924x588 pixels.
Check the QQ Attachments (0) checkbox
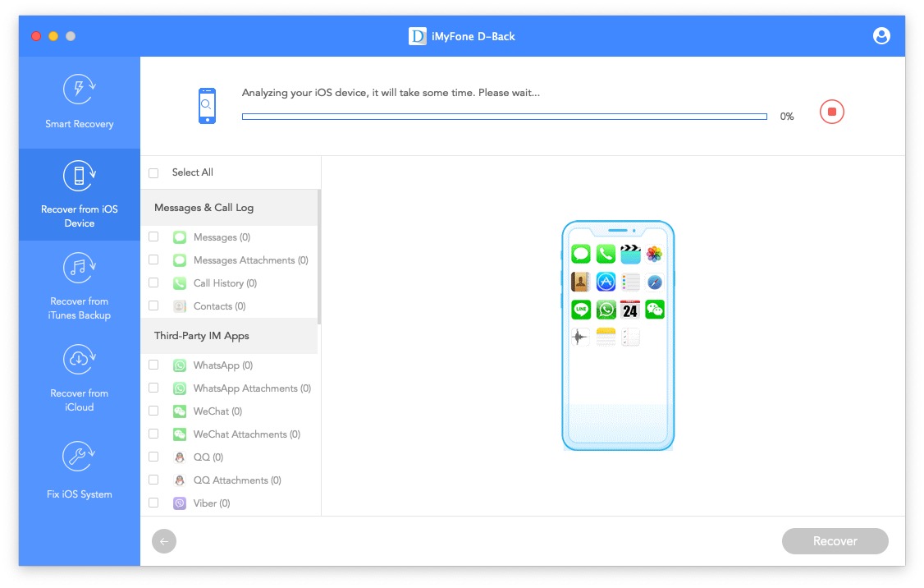(x=153, y=480)
